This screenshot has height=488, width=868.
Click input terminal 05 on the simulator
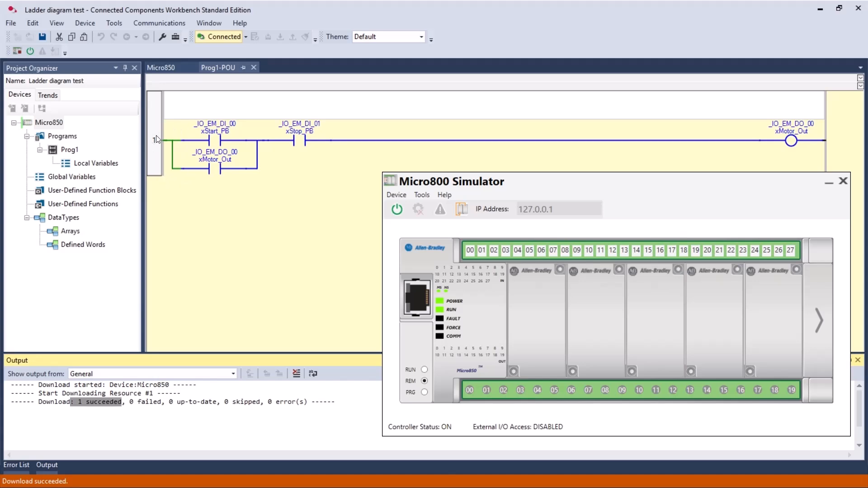point(529,250)
